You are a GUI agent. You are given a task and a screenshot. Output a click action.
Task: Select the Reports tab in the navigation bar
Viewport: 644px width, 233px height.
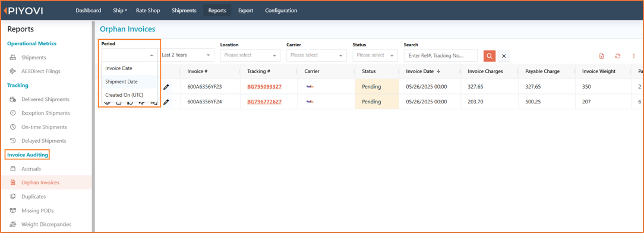217,10
